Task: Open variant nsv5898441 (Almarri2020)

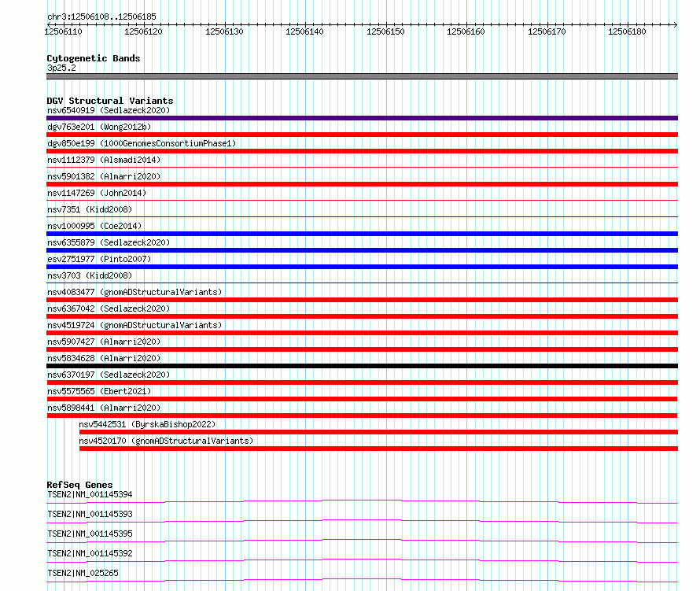Action: (x=104, y=408)
